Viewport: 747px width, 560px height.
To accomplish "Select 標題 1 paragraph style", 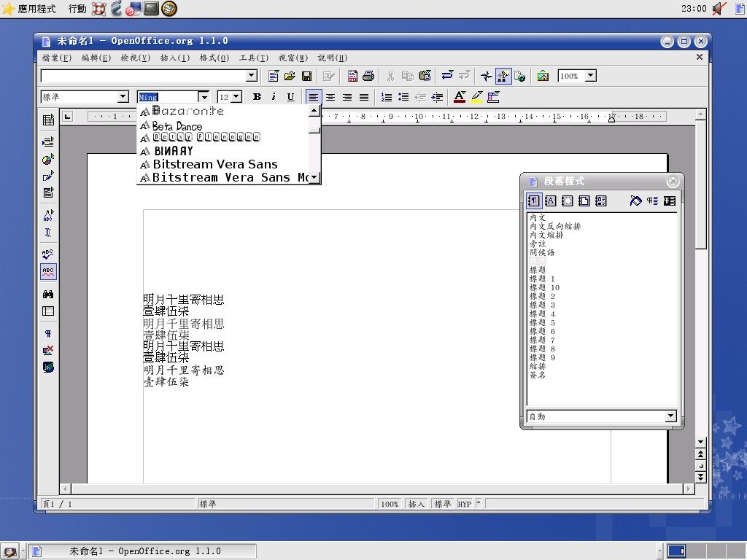I will tap(542, 279).
